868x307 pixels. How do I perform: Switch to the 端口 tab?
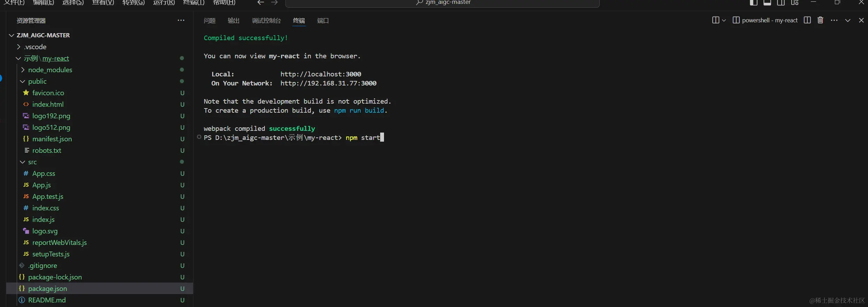click(x=323, y=21)
